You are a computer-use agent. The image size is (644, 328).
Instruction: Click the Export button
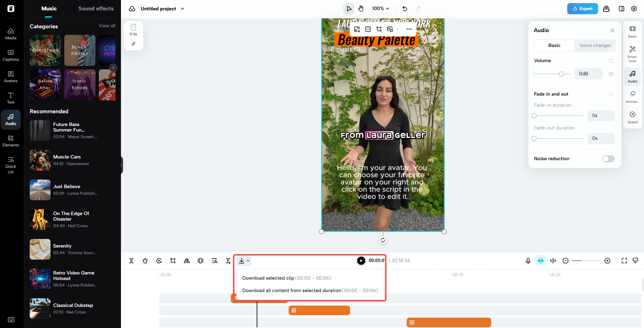[582, 9]
